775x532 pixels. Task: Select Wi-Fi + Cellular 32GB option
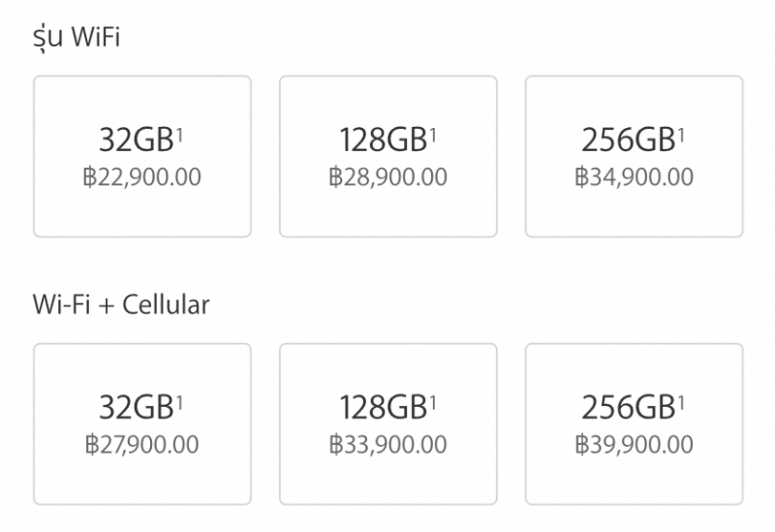[142, 423]
